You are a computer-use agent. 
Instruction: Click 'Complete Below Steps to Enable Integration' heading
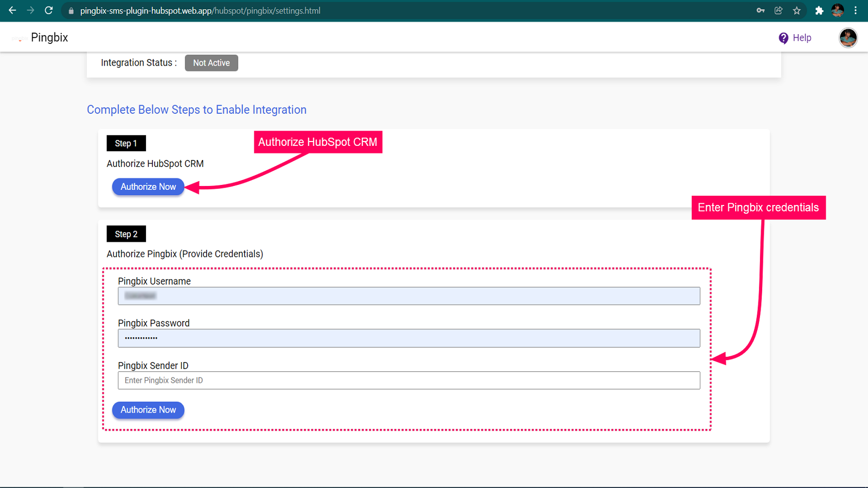point(196,110)
